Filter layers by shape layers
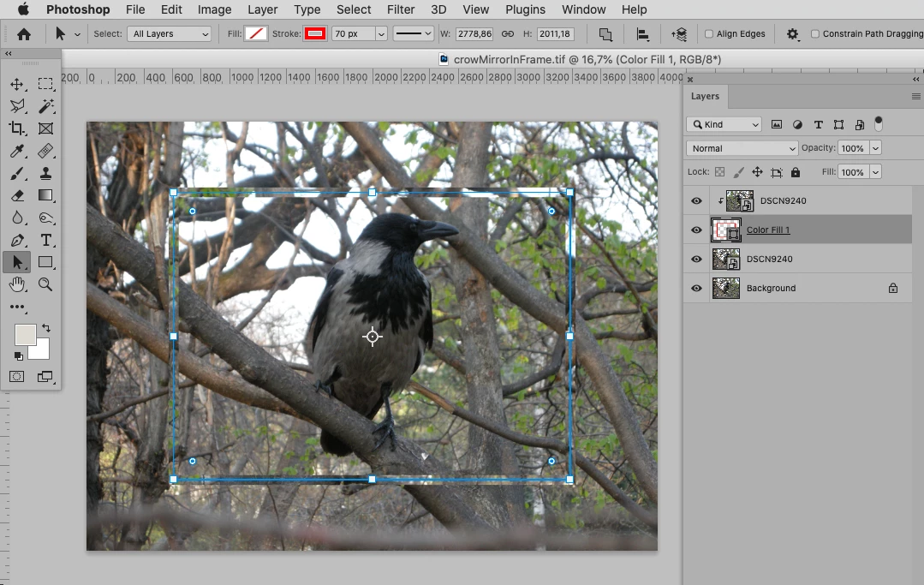Screen dimensions: 924x585 (838, 124)
